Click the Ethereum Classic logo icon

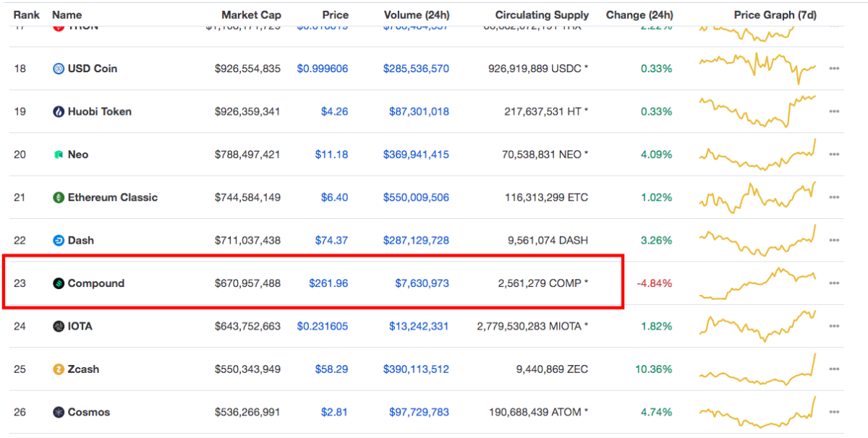[x=59, y=197]
